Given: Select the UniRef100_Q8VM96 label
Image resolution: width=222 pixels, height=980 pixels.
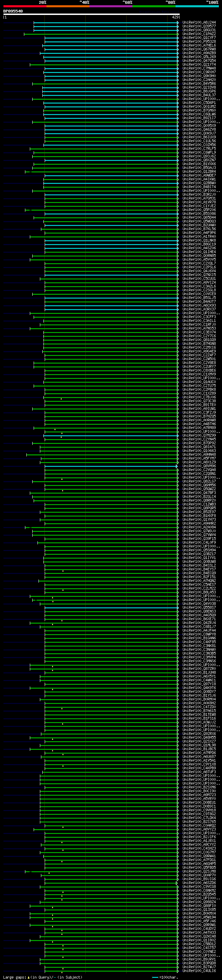Looking at the screenshot, I should (199, 466).
